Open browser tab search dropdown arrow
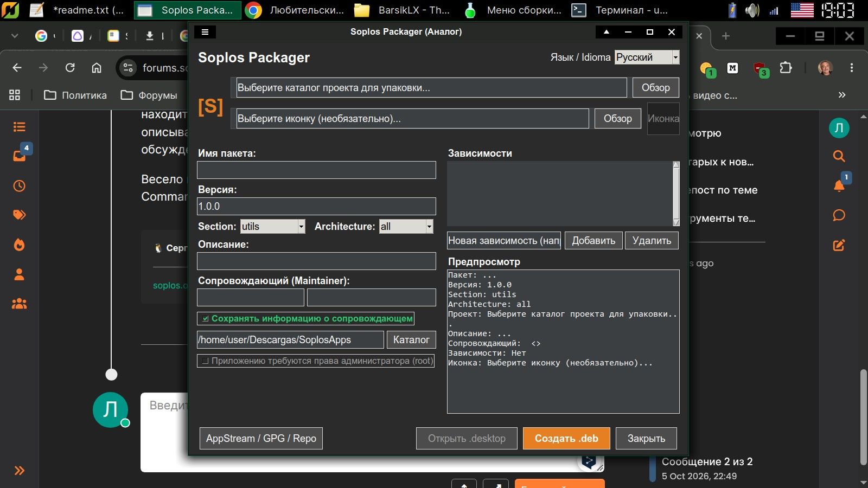868x488 pixels. click(15, 36)
